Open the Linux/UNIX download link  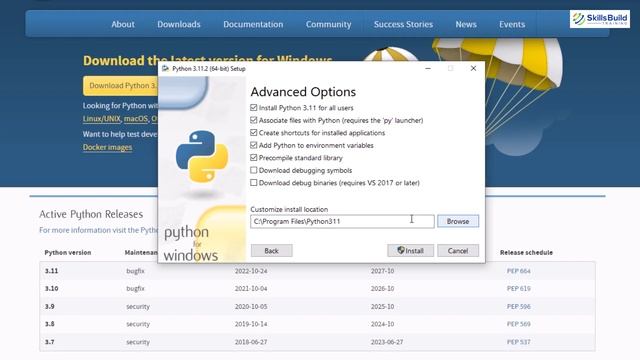[x=102, y=119]
